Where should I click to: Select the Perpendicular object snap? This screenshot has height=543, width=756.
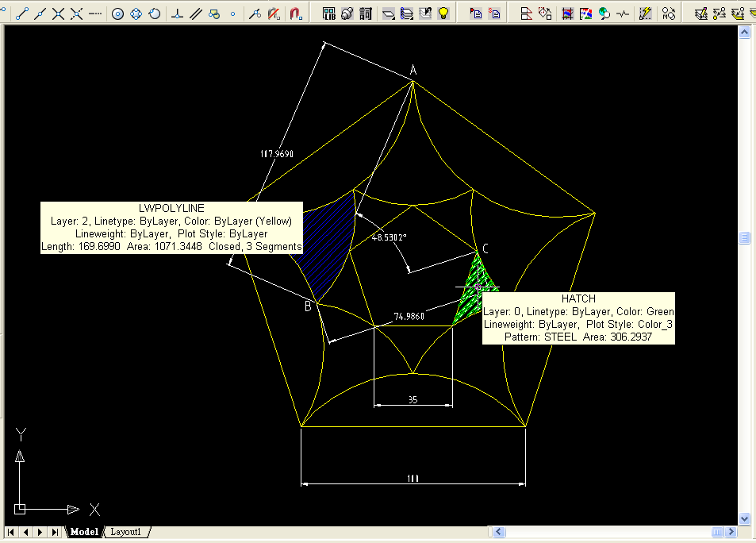coord(177,13)
